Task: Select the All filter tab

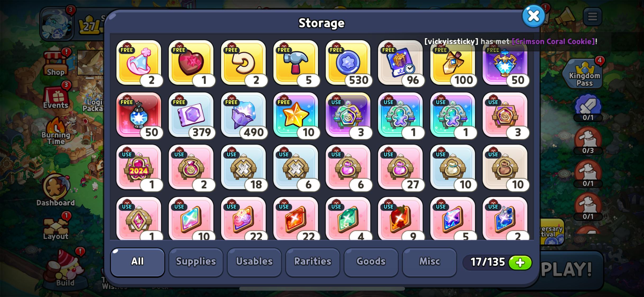Action: [x=137, y=262]
